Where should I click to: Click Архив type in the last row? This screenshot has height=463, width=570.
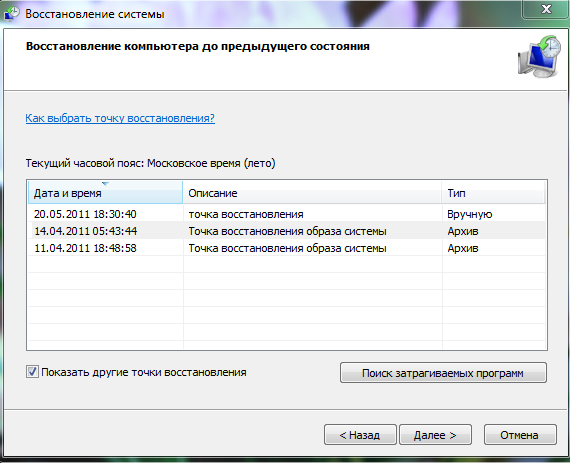(x=463, y=248)
